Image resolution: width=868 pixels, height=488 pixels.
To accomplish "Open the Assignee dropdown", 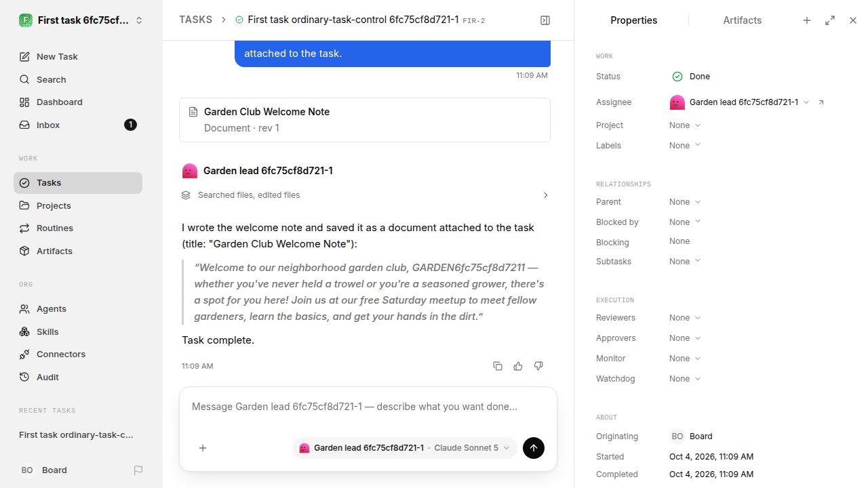I will pyautogui.click(x=740, y=102).
